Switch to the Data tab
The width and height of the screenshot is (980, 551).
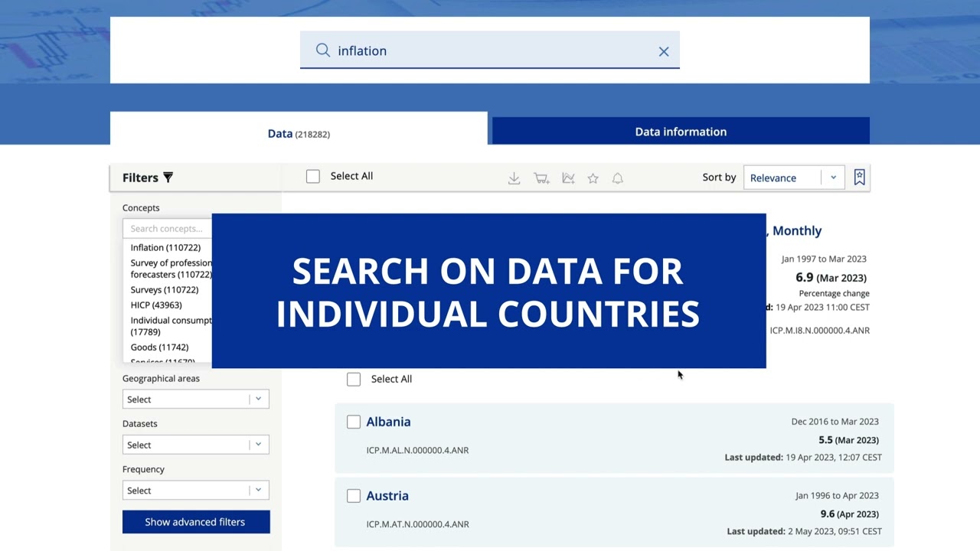(299, 133)
